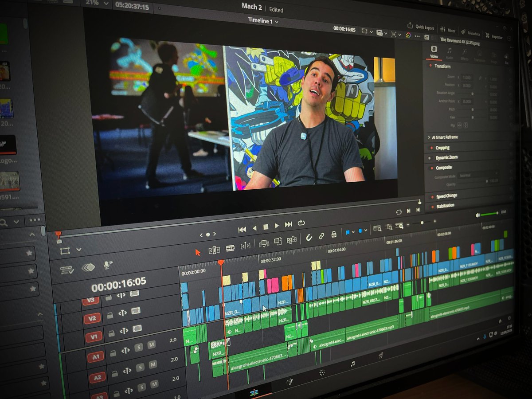Toggle the Position Lock padlock icon

coord(334,235)
